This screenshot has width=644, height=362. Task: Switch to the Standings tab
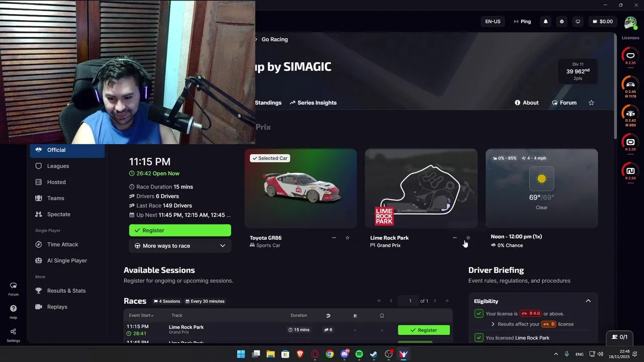268,103
